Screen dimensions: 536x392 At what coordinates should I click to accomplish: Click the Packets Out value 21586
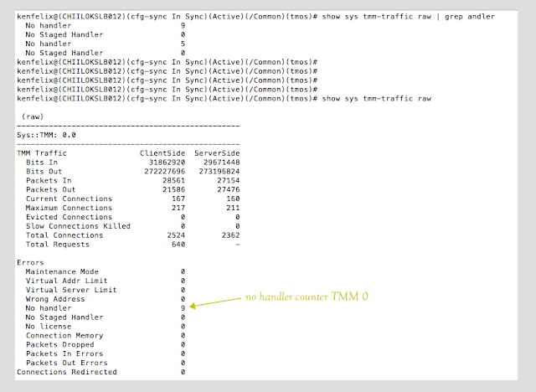point(173,189)
